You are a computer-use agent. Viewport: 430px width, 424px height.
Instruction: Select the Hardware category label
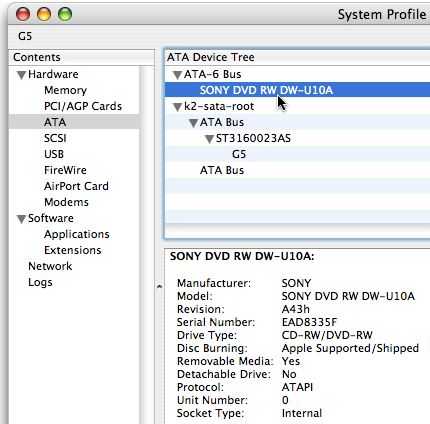pyautogui.click(x=53, y=74)
